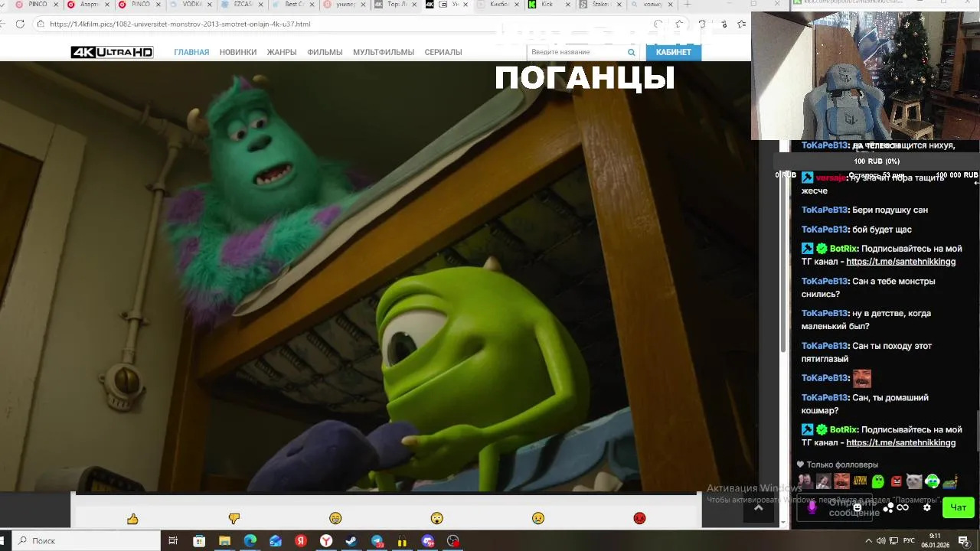This screenshot has width=980, height=551.
Task: Open the НОВИНКИ menu item
Action: point(238,52)
